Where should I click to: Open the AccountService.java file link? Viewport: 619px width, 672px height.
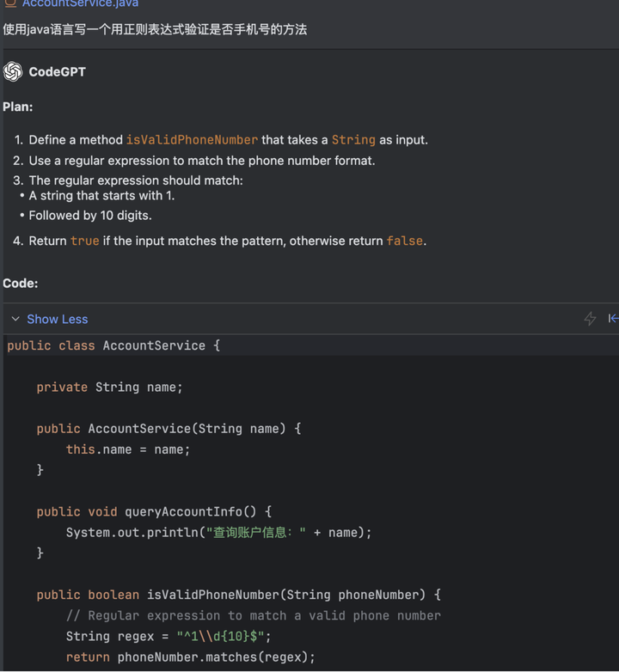(80, 3)
